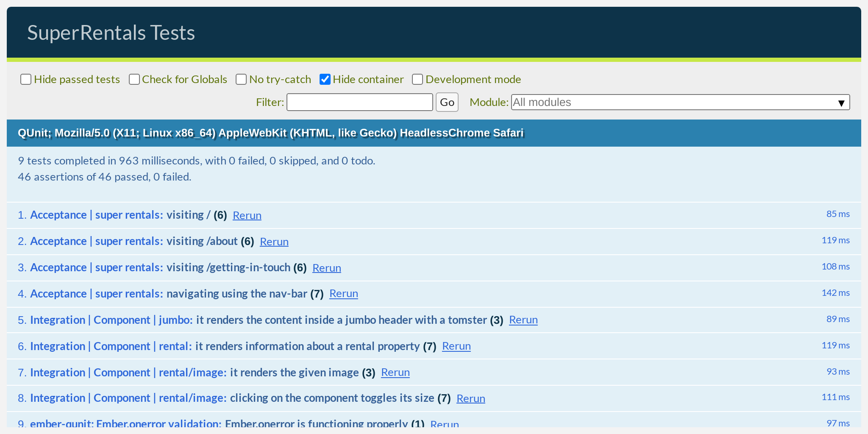This screenshot has width=868, height=434.
Task: Focus the Filter text field
Action: coord(360,102)
